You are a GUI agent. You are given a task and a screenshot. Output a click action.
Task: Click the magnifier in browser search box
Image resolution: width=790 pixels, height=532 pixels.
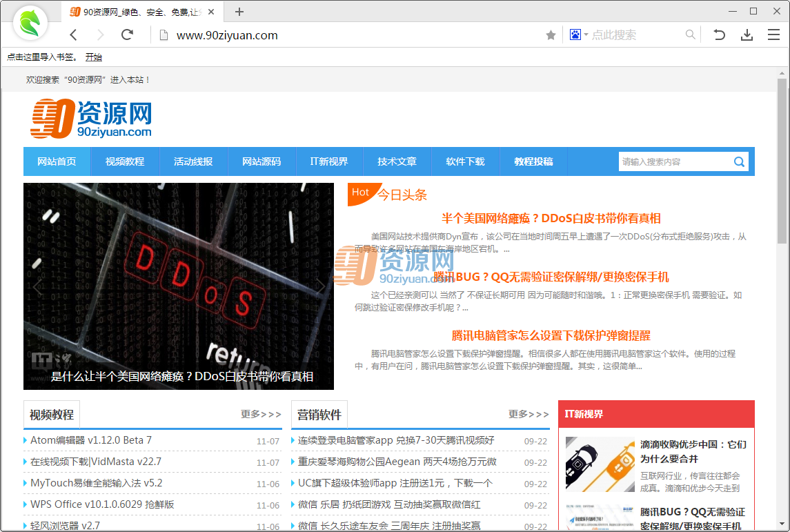click(x=690, y=35)
